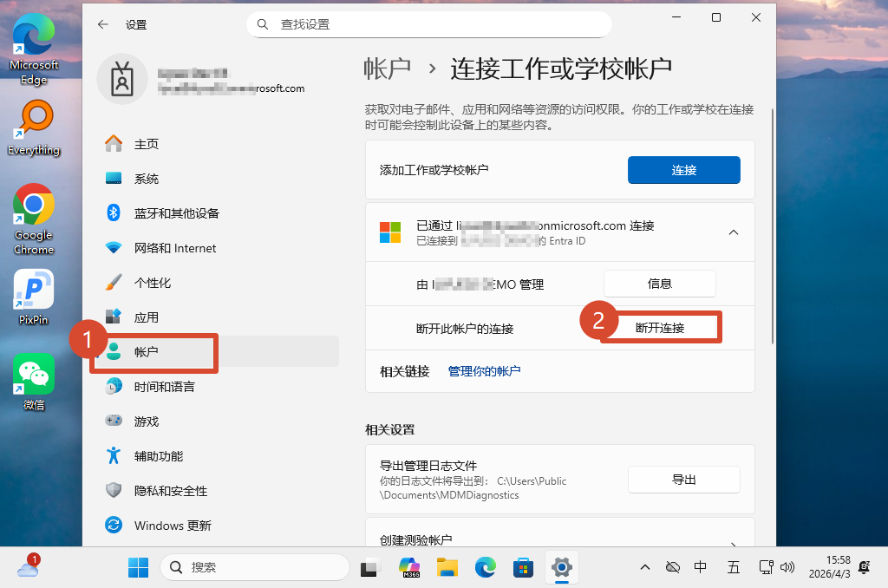The height and width of the screenshot is (588, 888).
Task: Click the 信息 button
Action: tap(659, 284)
